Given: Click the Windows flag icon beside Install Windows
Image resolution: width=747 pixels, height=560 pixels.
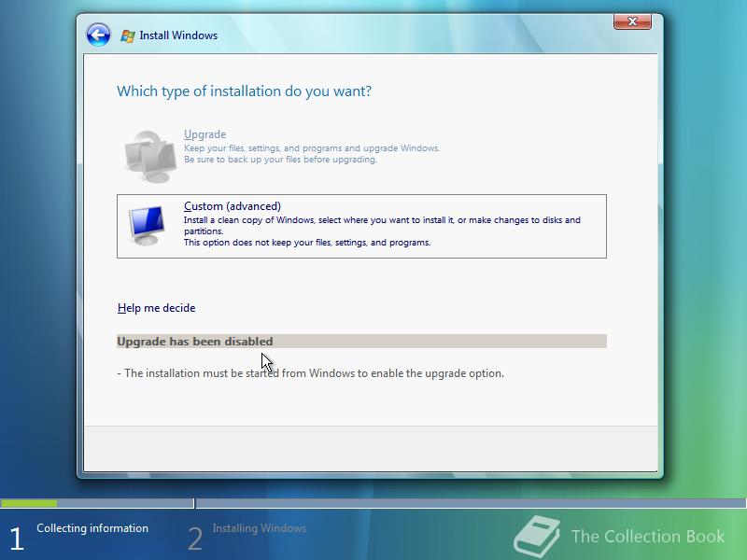Looking at the screenshot, I should 128,35.
